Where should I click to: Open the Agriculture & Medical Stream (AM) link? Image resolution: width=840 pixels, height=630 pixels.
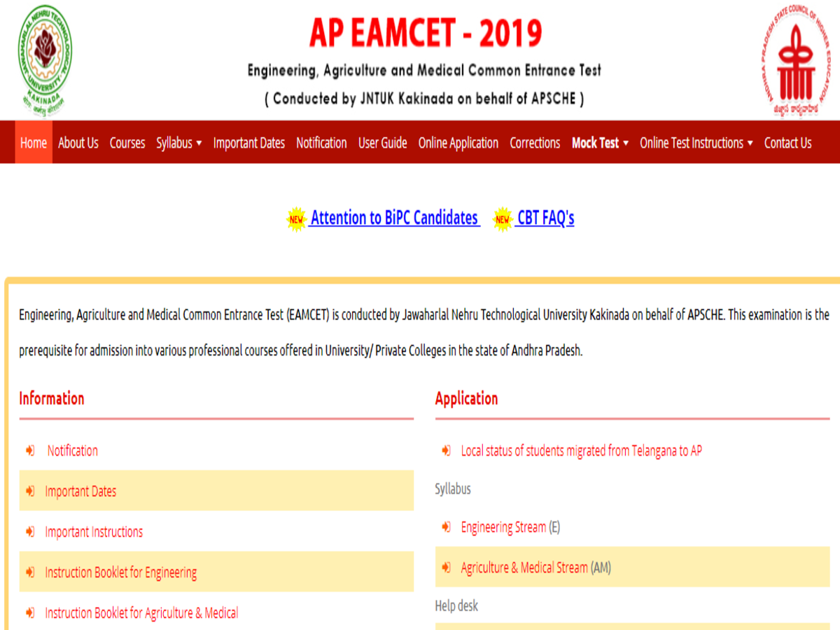(535, 568)
